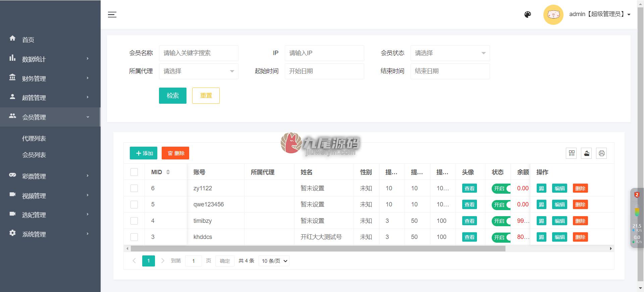Click the admin avatar picture
644x292 pixels.
(x=553, y=14)
